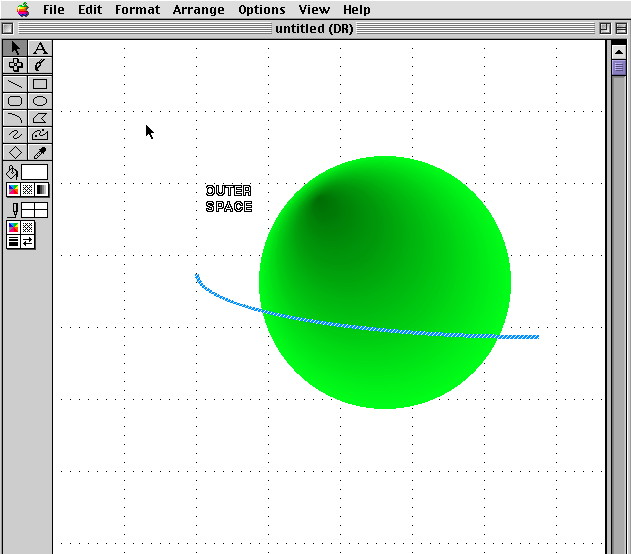This screenshot has height=554, width=631.
Task: Open the pen arrows palette
Action: [27, 241]
